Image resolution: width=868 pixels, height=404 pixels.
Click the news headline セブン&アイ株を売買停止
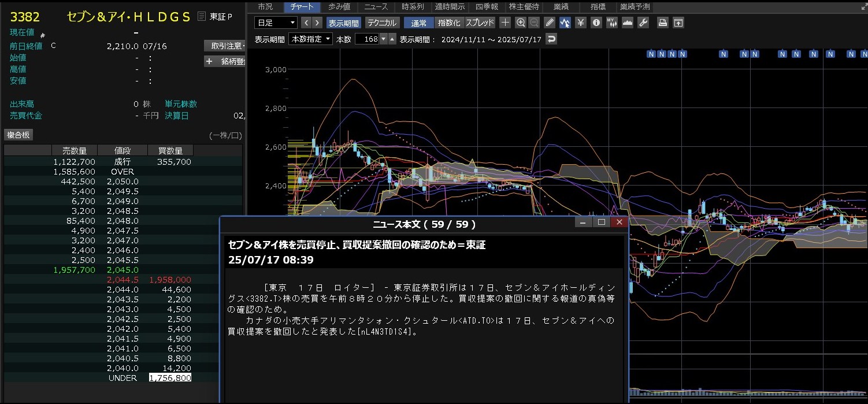pyautogui.click(x=357, y=244)
